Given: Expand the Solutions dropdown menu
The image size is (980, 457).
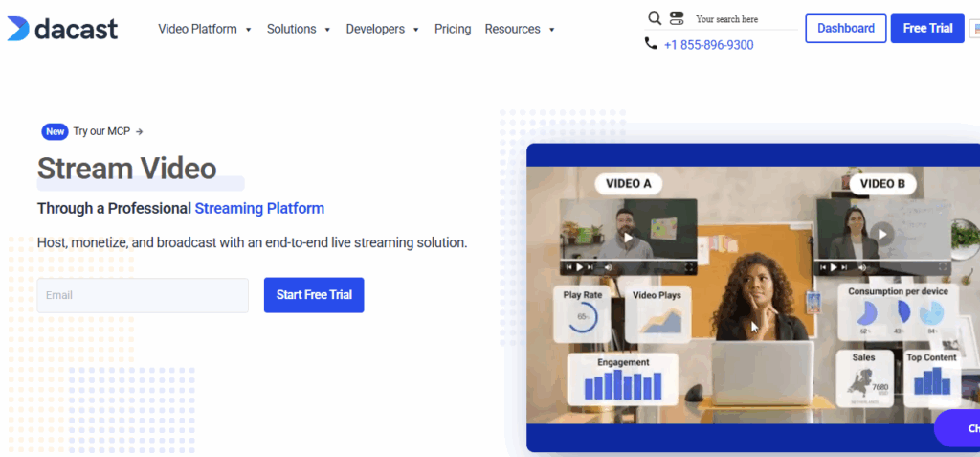Looking at the screenshot, I should point(299,29).
